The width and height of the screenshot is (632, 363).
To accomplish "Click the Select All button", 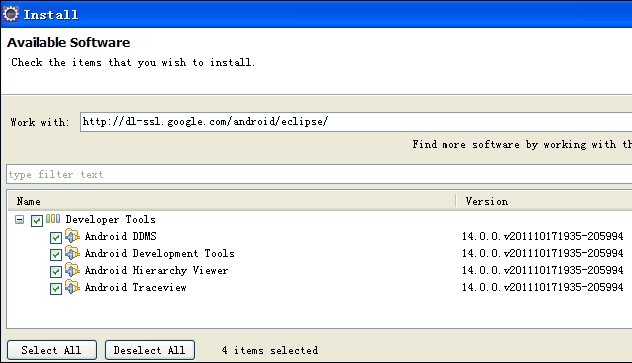I will (52, 350).
